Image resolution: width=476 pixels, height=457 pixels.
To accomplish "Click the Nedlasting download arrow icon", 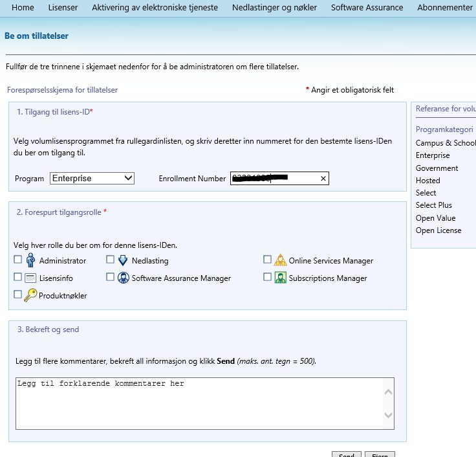I will coord(123,260).
